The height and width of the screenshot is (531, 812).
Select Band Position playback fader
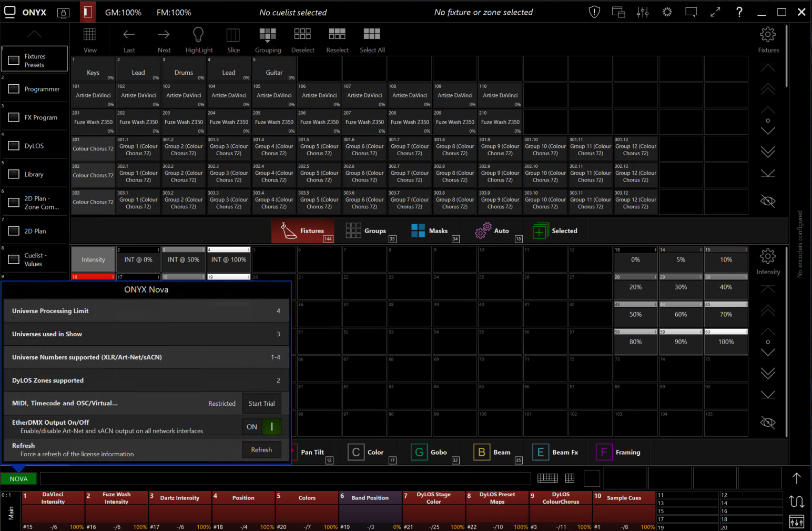(370, 510)
